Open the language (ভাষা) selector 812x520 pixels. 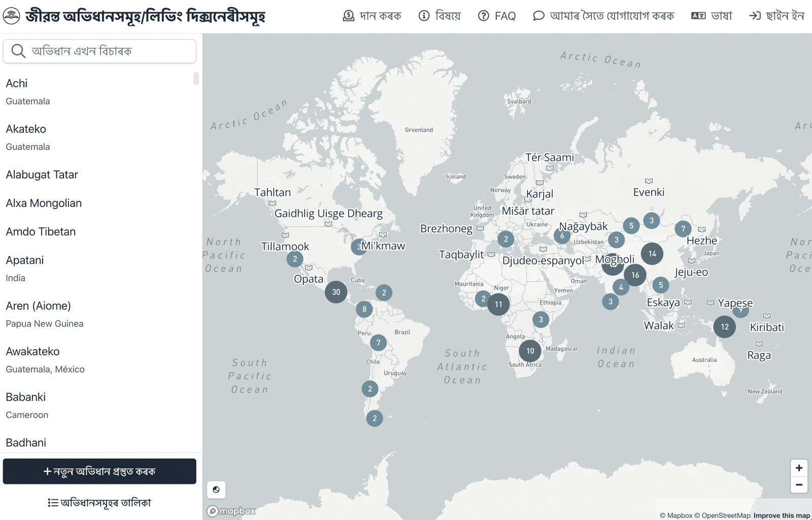[x=712, y=16]
